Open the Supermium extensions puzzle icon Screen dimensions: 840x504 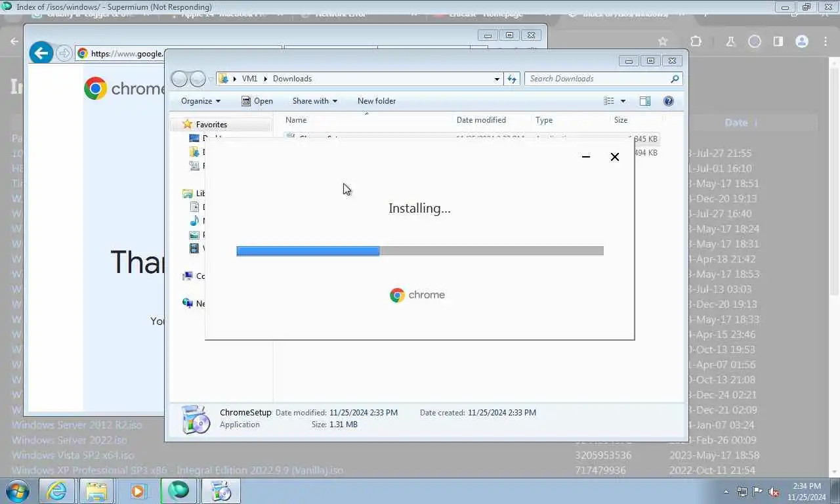pyautogui.click(x=696, y=41)
